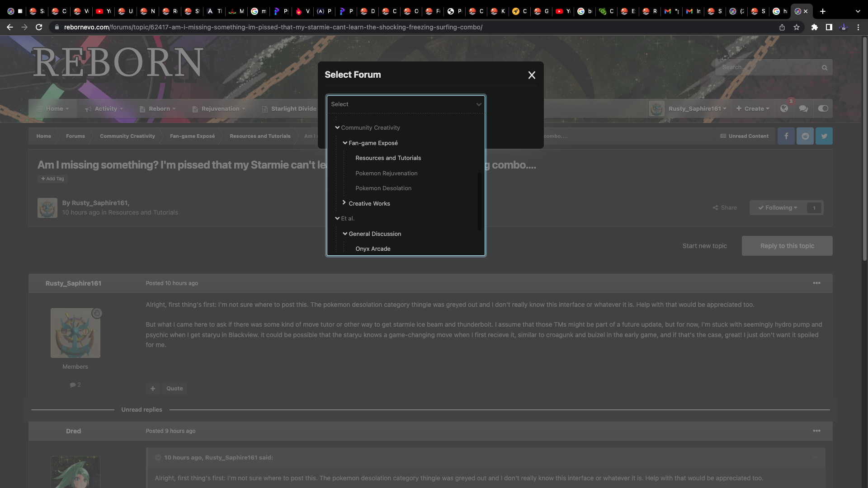Choose Pokemon Rejuvenation forum
Screen dimensions: 868x488
click(x=386, y=174)
